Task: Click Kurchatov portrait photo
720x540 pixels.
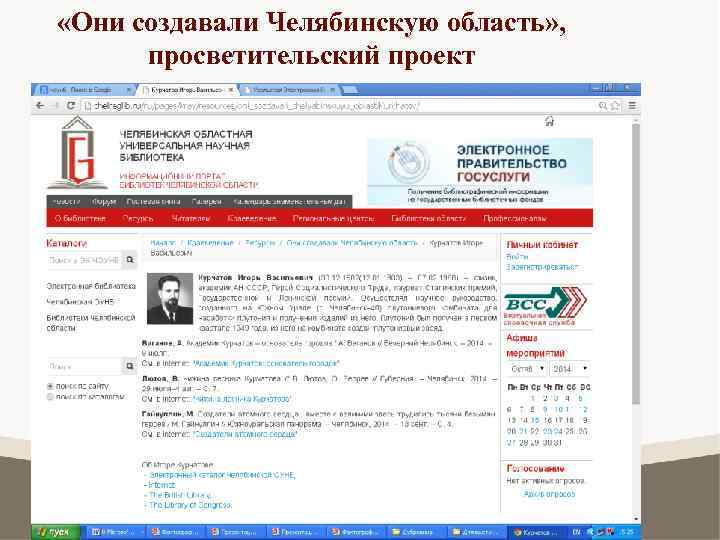Action: [x=170, y=298]
